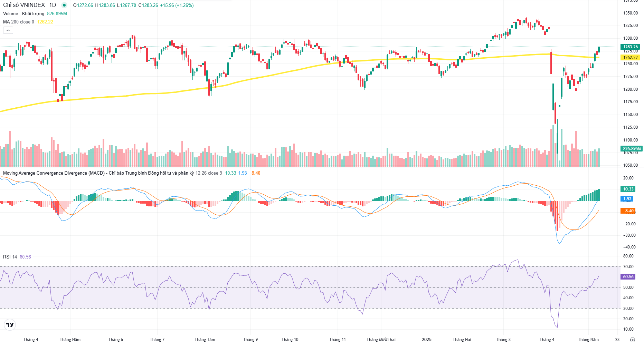Select the MA 200 close 0 legend label
This screenshot has height=342, width=644.
(x=19, y=22)
